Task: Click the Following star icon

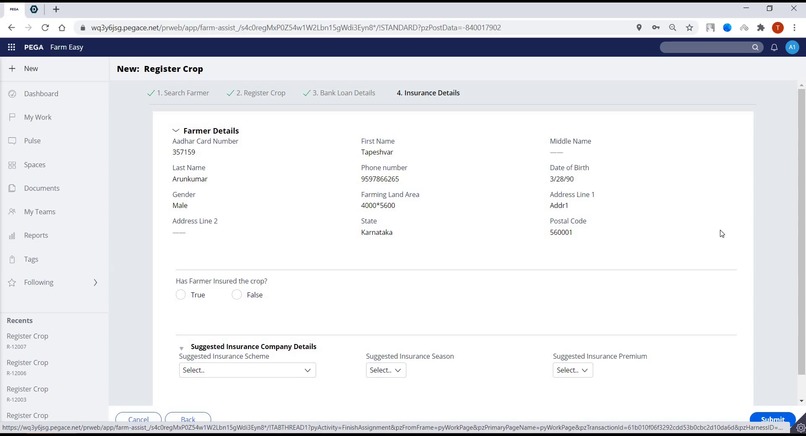Action: pyautogui.click(x=12, y=282)
